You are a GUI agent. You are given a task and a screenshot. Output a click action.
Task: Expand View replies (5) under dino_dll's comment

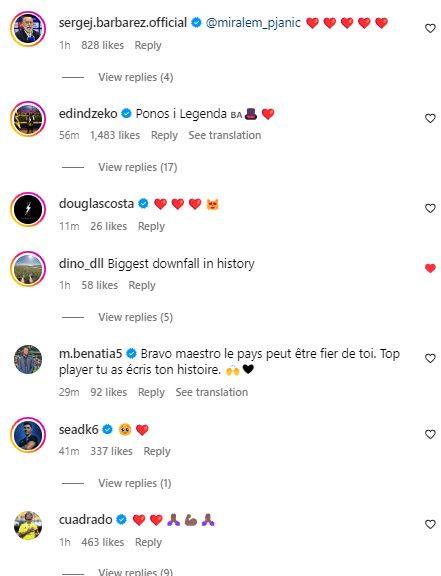click(x=135, y=317)
